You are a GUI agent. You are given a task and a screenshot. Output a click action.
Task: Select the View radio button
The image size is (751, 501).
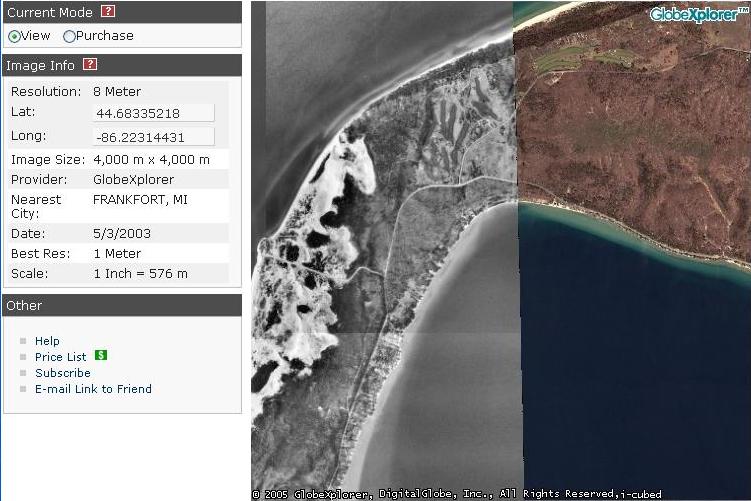[x=14, y=36]
